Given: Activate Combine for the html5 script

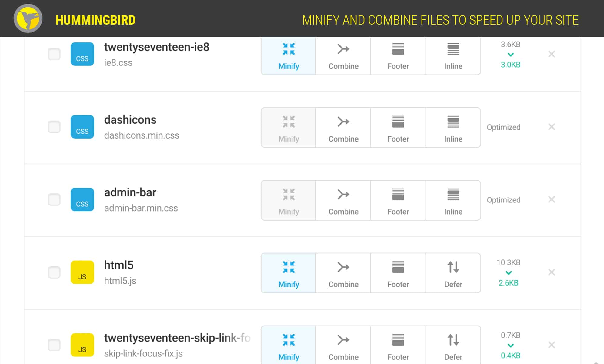Looking at the screenshot, I should click(x=343, y=272).
